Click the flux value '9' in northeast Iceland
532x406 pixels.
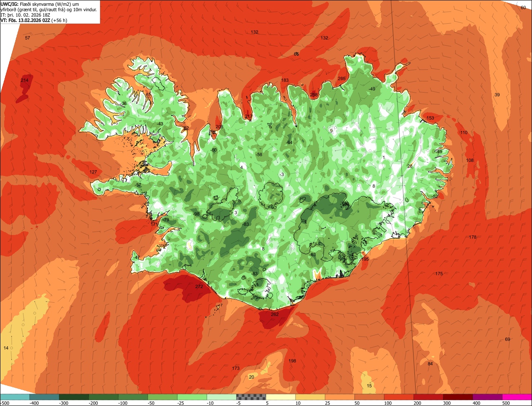[331, 131]
